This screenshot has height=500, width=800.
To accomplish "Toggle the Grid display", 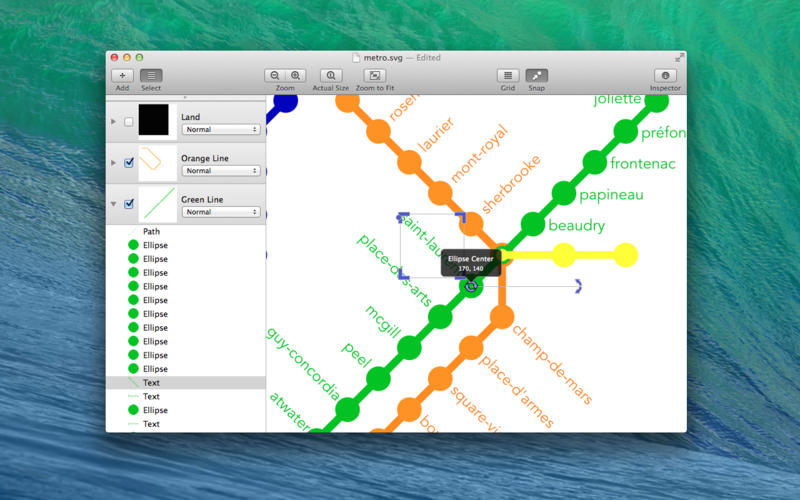I will [507, 75].
